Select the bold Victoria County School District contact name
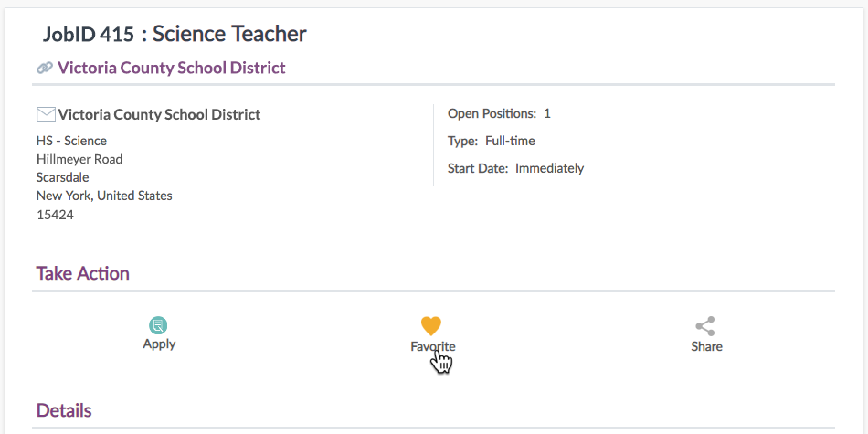The height and width of the screenshot is (434, 868). [159, 114]
